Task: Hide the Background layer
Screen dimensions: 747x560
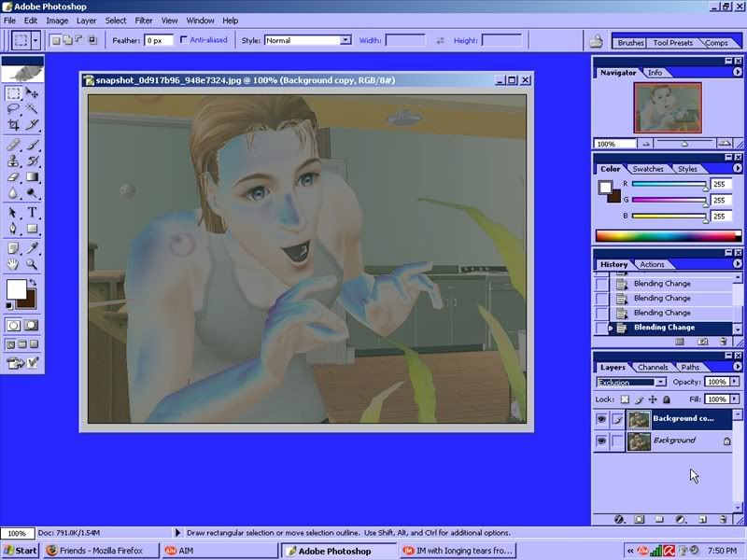Action: pos(601,441)
